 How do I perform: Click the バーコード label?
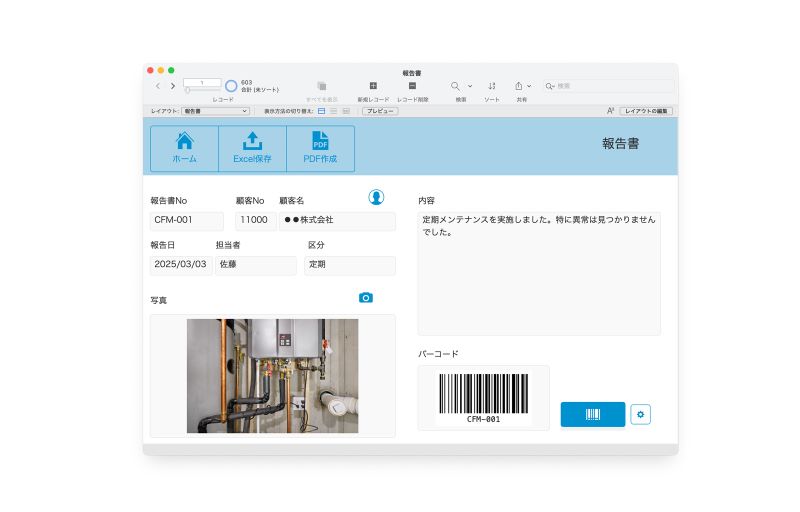[438, 353]
